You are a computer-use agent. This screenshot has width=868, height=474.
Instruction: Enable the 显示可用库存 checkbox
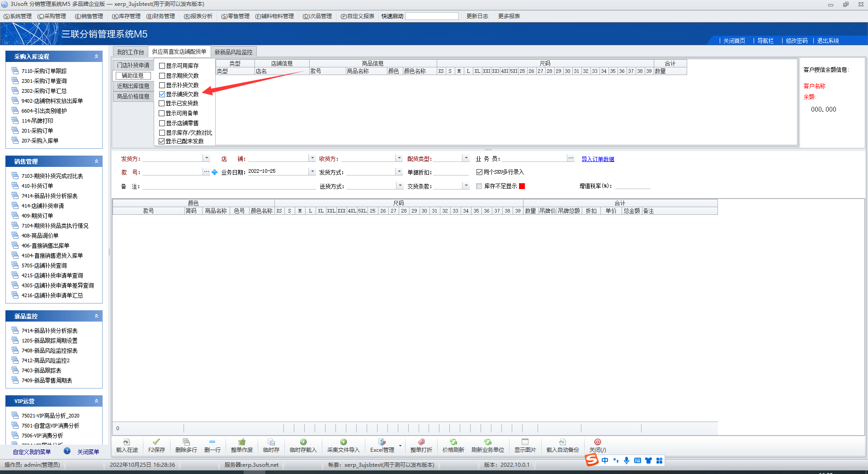(162, 66)
